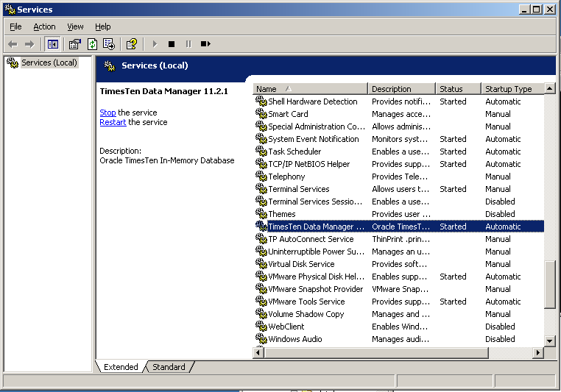
Task: Select Uninterruptible Power Su... service row
Action: tap(398, 252)
